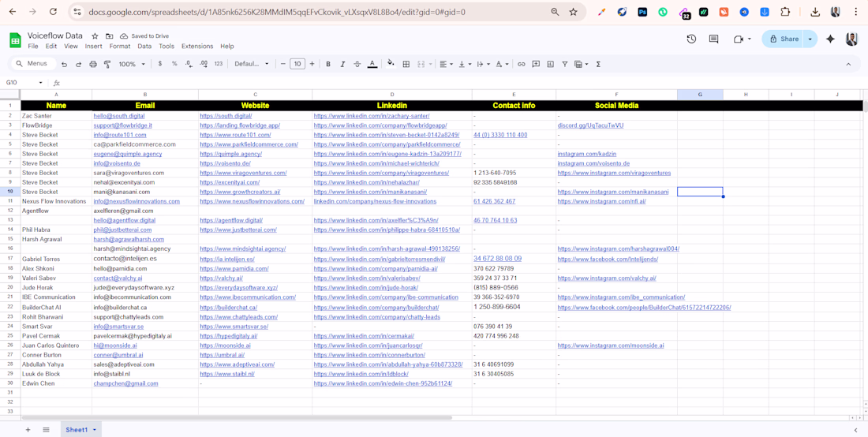Increase decimal places icon
Viewport: 868px width, 437px height.
[x=203, y=64]
